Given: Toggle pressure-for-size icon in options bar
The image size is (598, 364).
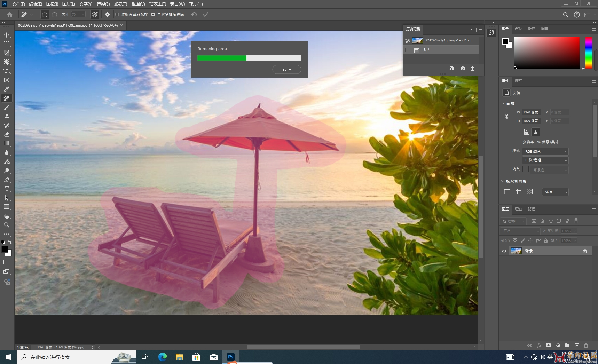Looking at the screenshot, I should 95,15.
